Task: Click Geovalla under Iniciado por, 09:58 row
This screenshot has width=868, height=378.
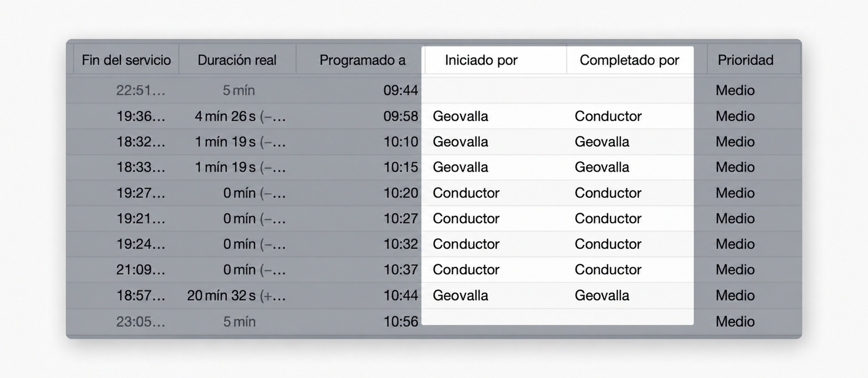Action: click(x=460, y=116)
